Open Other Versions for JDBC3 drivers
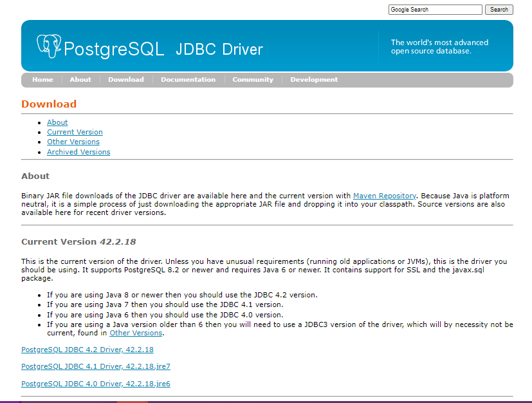Image resolution: width=532 pixels, height=403 pixels. click(135, 332)
